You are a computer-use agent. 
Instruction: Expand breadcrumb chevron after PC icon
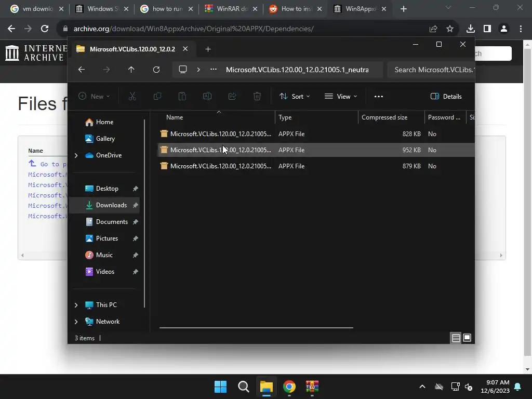coord(198,70)
